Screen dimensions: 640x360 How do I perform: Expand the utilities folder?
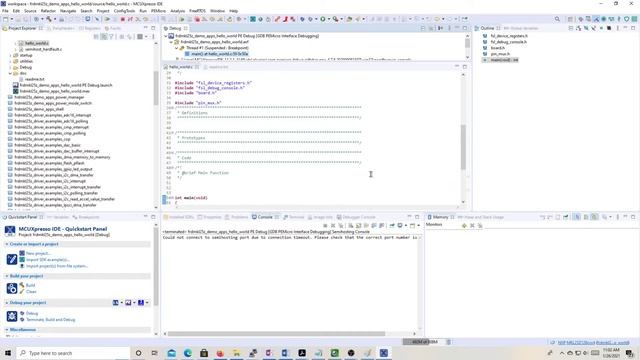pos(10,61)
